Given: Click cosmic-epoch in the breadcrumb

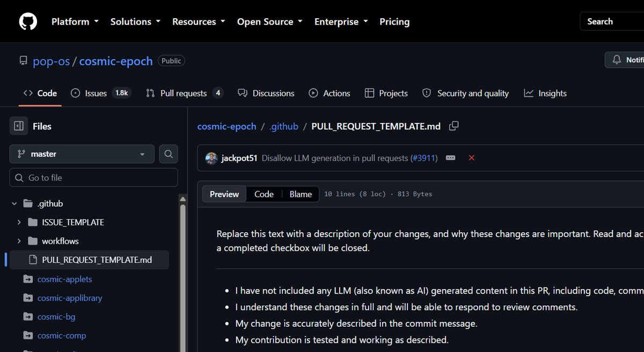Looking at the screenshot, I should (x=227, y=126).
